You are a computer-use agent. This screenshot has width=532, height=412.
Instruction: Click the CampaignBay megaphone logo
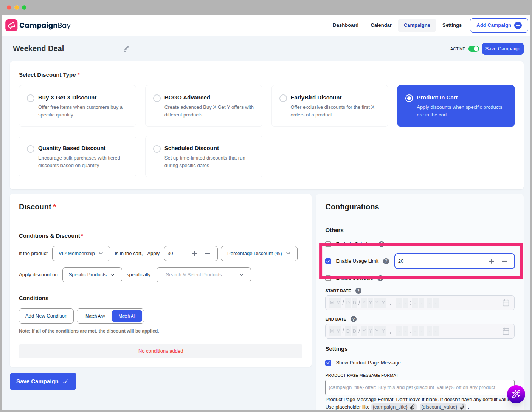coord(11,25)
